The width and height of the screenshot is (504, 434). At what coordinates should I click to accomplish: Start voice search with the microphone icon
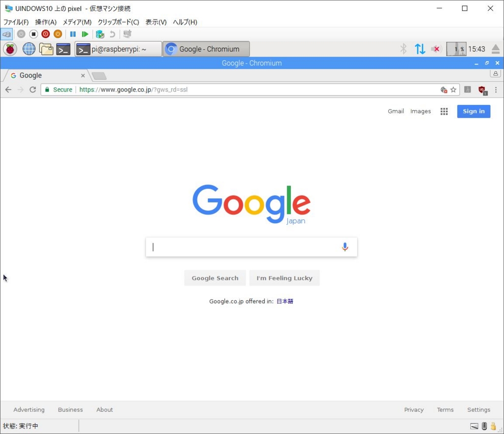click(x=345, y=247)
